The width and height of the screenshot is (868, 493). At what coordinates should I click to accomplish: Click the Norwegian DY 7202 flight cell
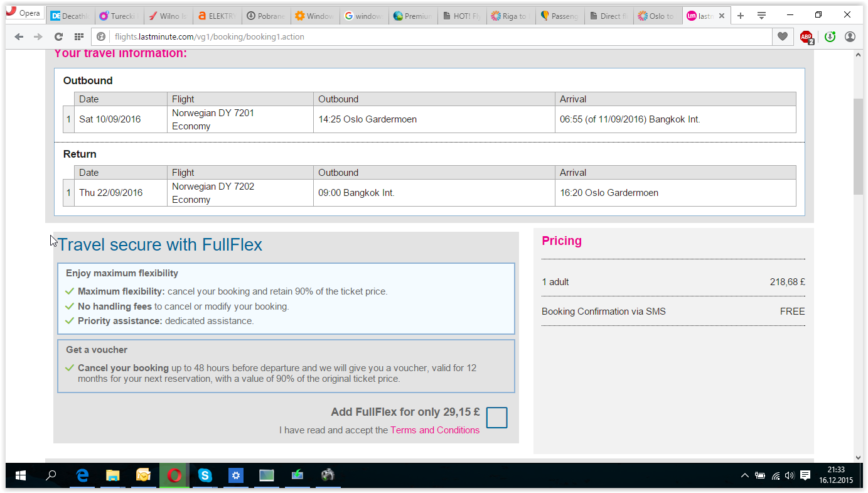point(241,193)
